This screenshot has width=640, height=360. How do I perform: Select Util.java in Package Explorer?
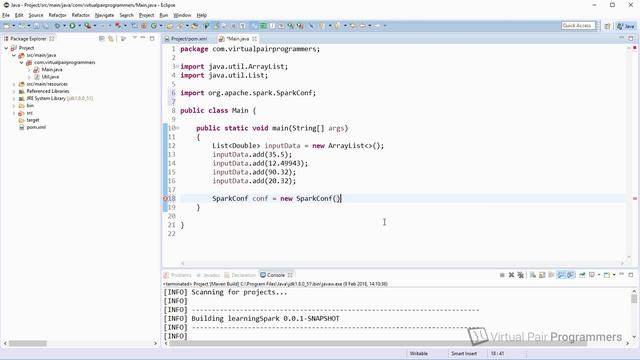tap(50, 77)
